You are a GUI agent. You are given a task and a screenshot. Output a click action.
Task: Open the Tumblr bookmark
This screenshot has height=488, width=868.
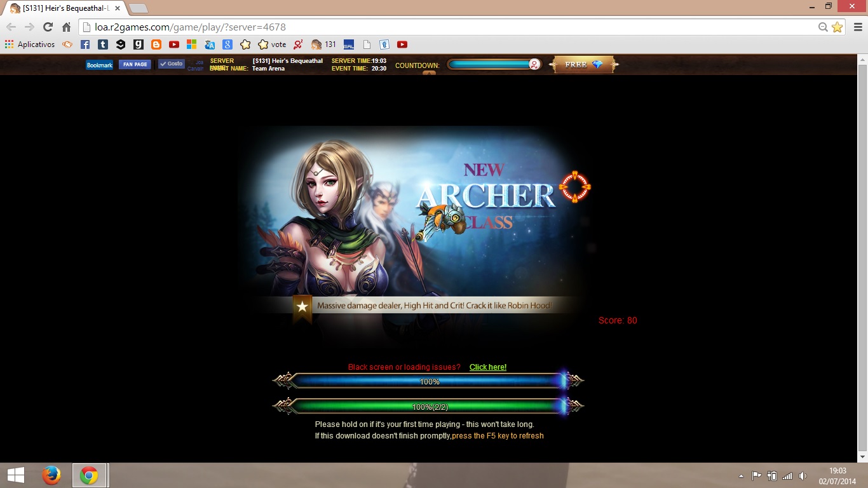(103, 44)
